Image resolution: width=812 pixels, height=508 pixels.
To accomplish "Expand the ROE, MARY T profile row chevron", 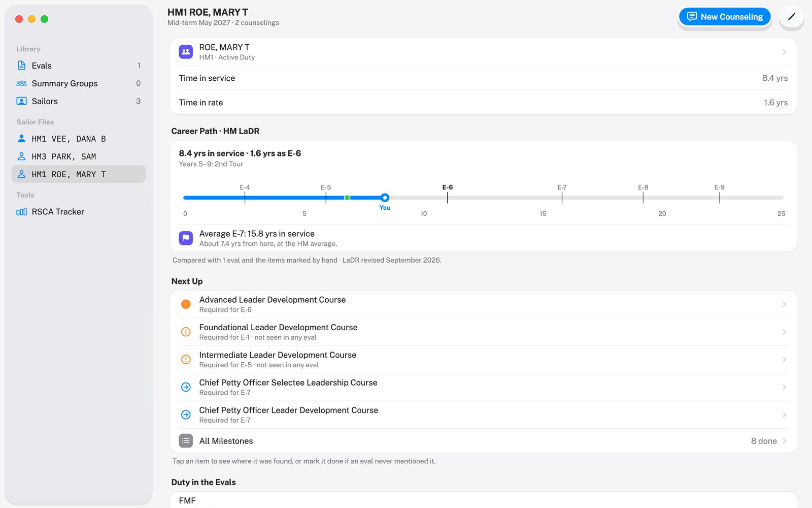I will tap(784, 52).
